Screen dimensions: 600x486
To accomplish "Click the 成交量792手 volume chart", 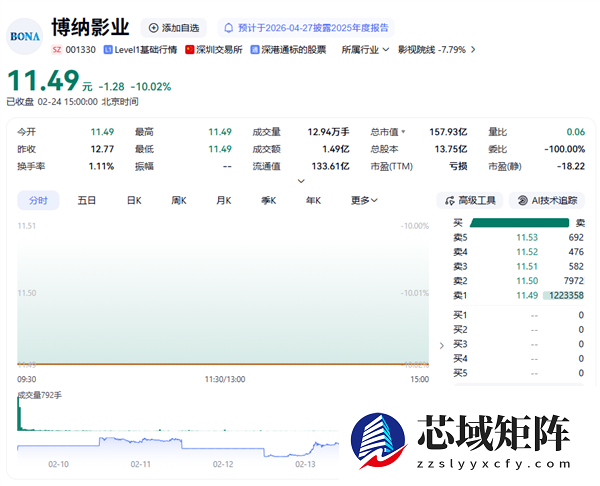I will 178,414.
